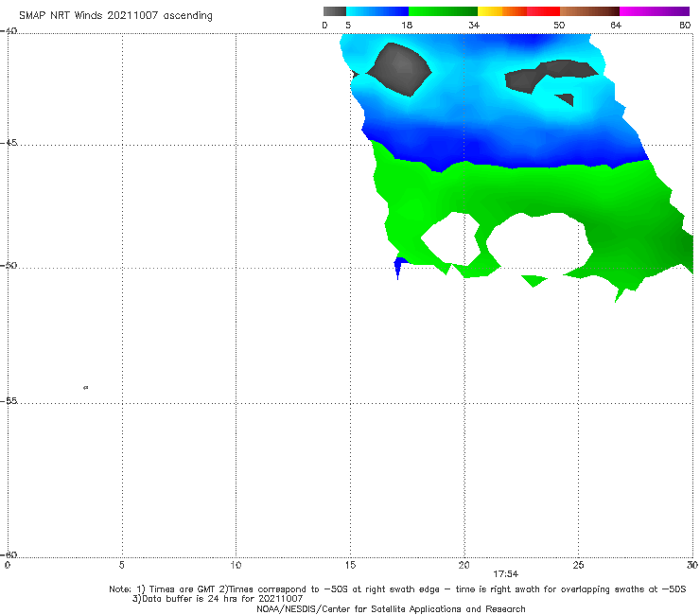
Task: Click the color bar label 50
Action: tap(559, 26)
